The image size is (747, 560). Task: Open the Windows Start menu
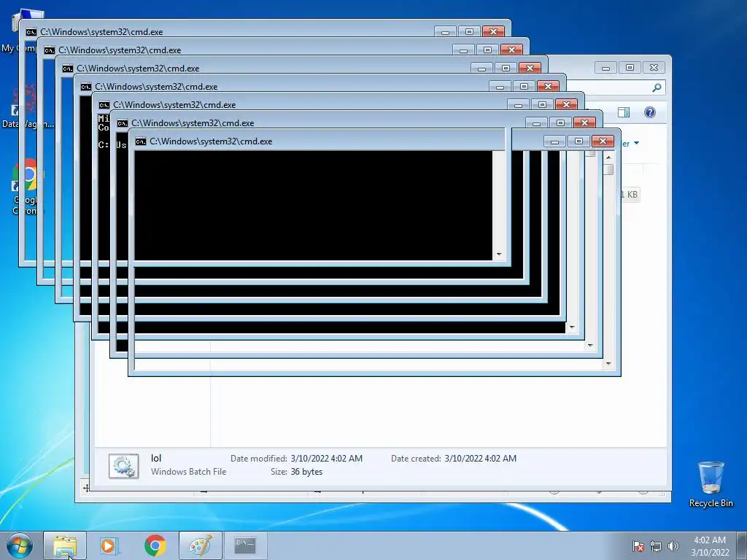click(20, 545)
